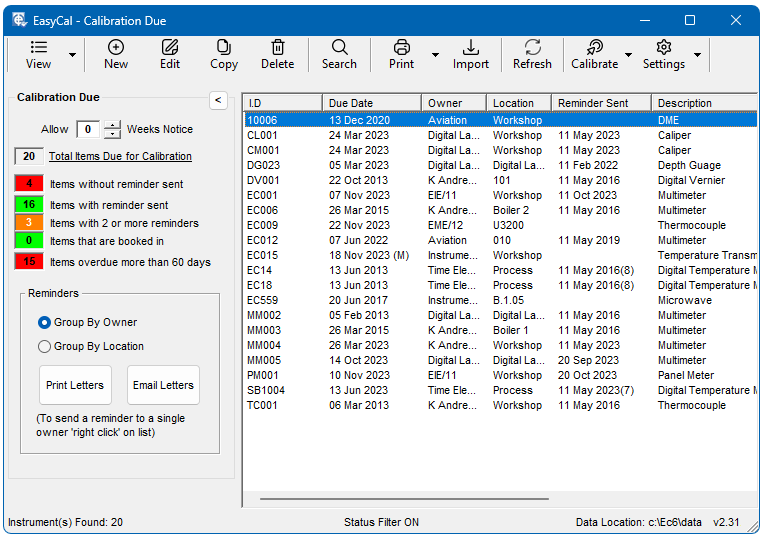This screenshot has height=539, width=765.
Task: Select the Group By Location radio button
Action: coord(44,347)
